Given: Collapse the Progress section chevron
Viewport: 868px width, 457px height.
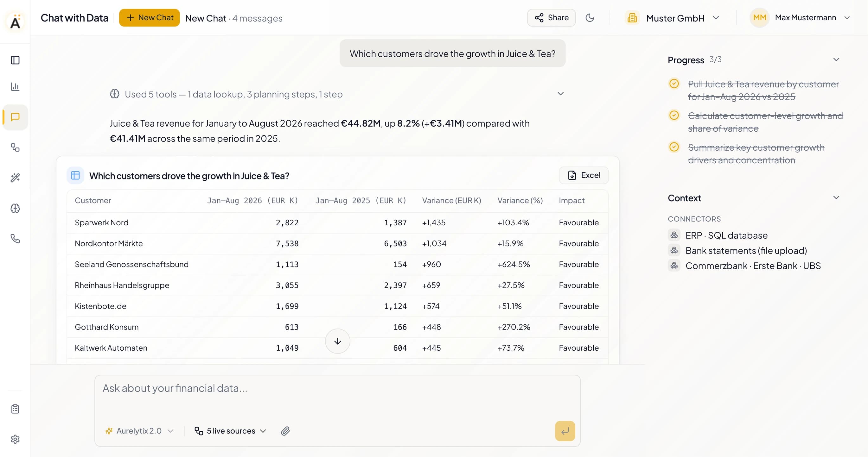Looking at the screenshot, I should [x=836, y=59].
